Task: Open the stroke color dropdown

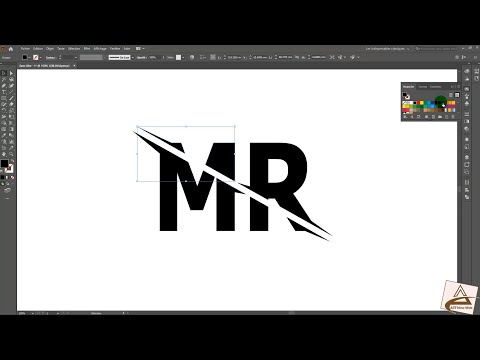Action: coord(41,57)
